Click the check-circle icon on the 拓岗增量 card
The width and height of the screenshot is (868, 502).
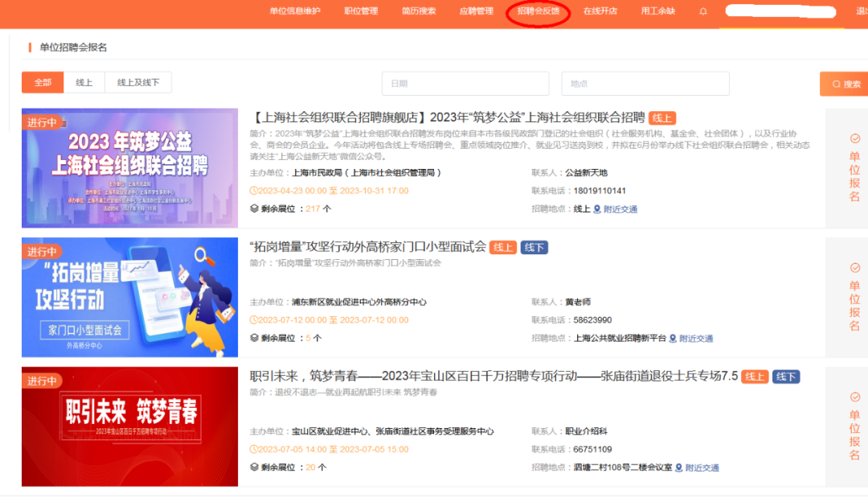[854, 268]
